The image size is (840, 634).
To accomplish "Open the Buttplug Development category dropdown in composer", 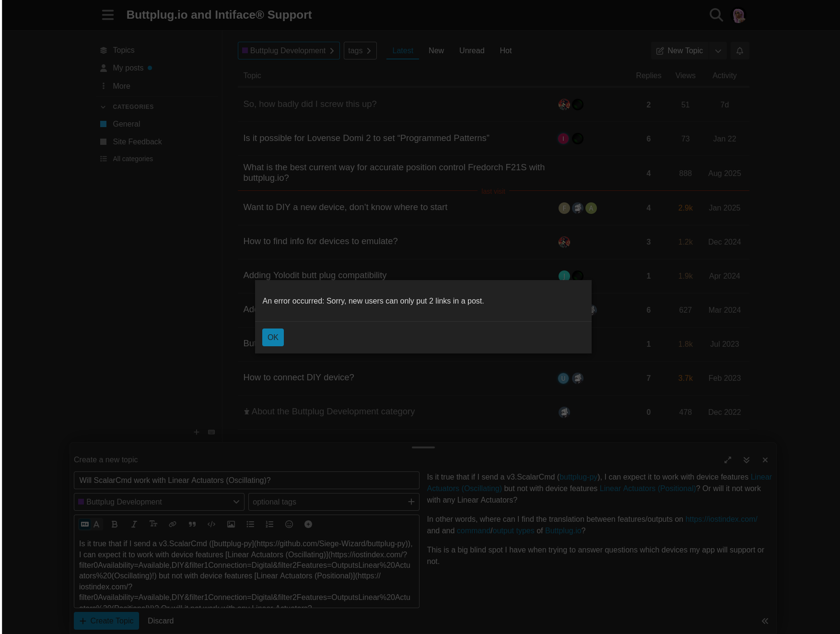I will point(159,502).
